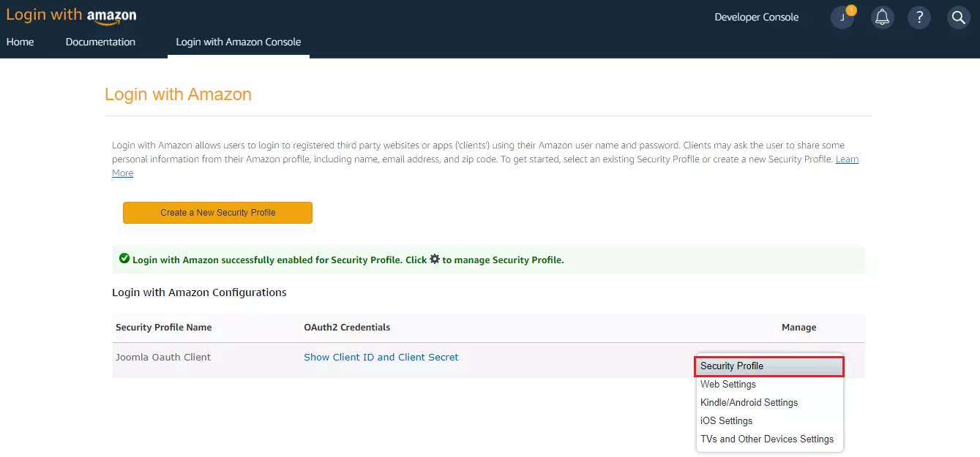Open the notifications bell icon
The image size is (980, 457).
(883, 18)
